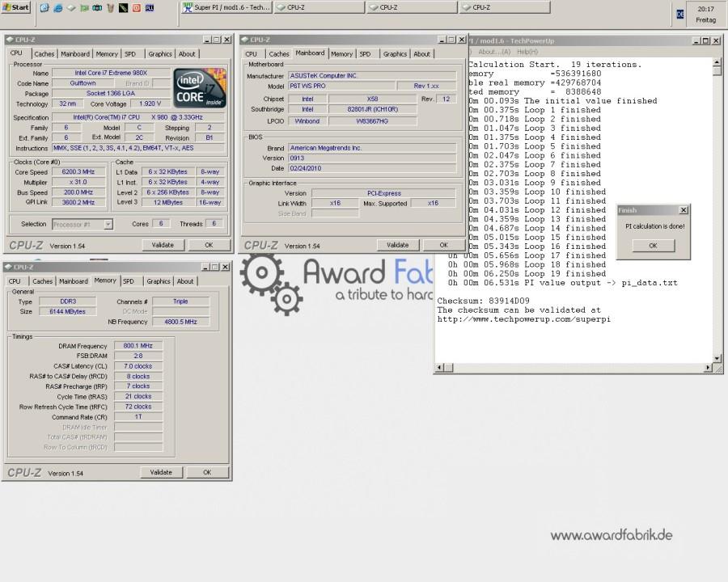Click the green card icon in quick launch

click(84, 8)
